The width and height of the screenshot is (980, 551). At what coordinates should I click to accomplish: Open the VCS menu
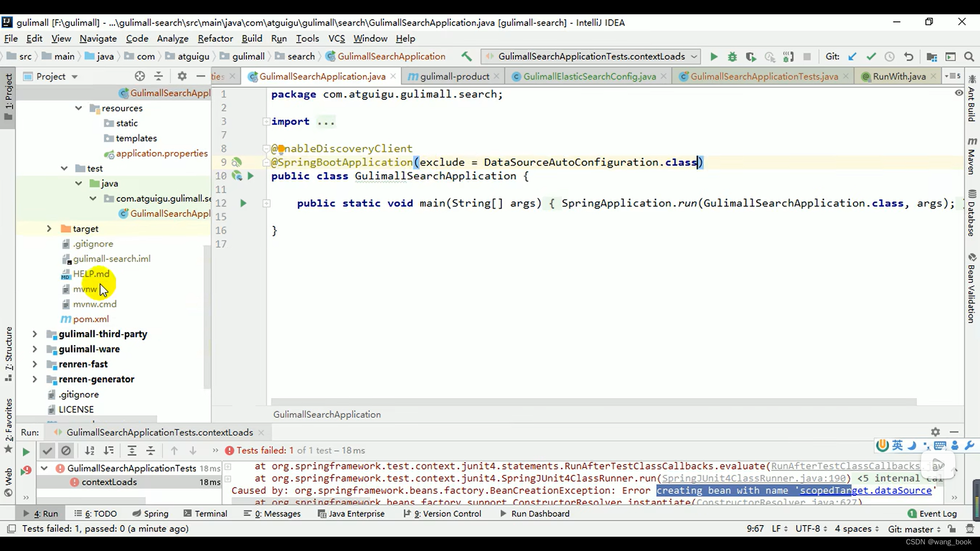(336, 39)
